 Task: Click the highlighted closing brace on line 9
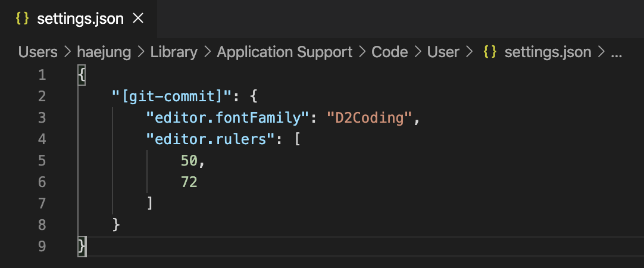point(82,246)
